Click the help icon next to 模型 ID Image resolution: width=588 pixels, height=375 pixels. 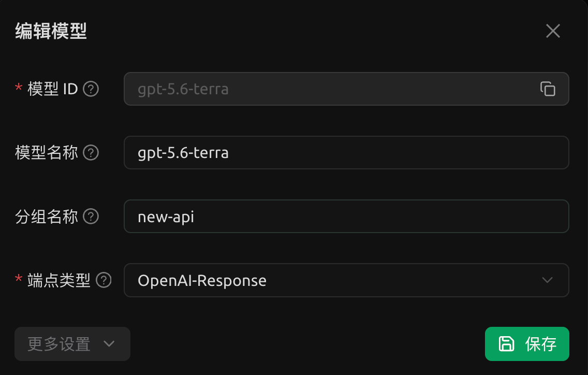[x=91, y=89]
